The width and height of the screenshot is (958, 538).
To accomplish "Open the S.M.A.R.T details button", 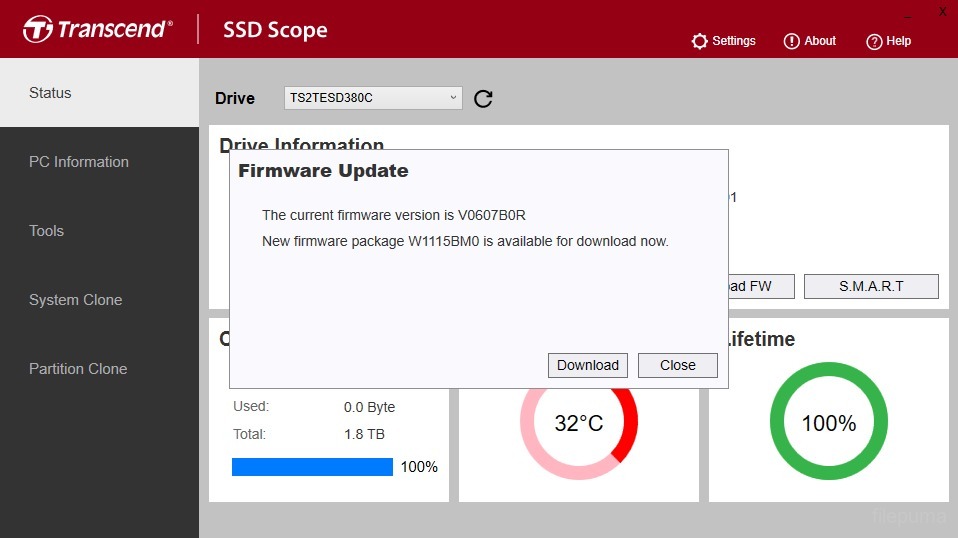I will click(x=871, y=286).
